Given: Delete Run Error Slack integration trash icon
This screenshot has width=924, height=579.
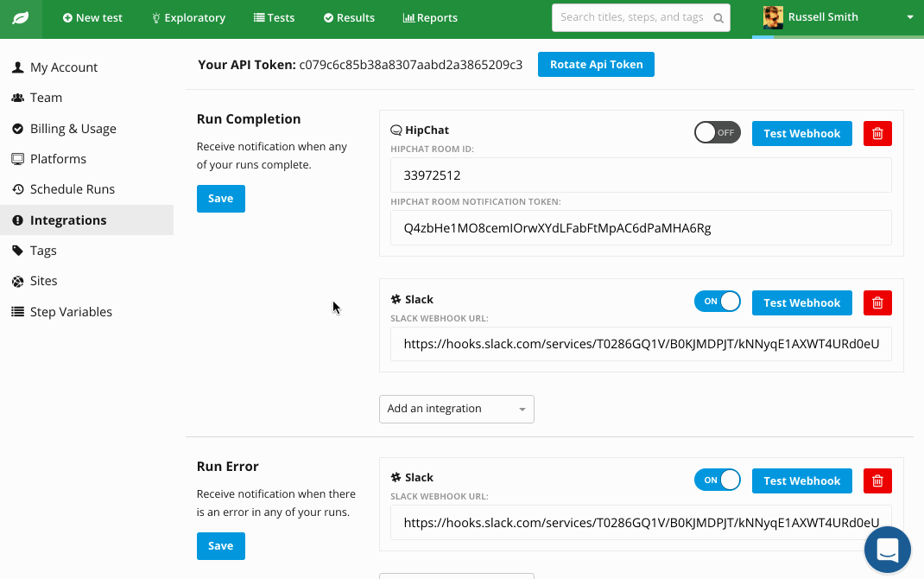Looking at the screenshot, I should 877,480.
